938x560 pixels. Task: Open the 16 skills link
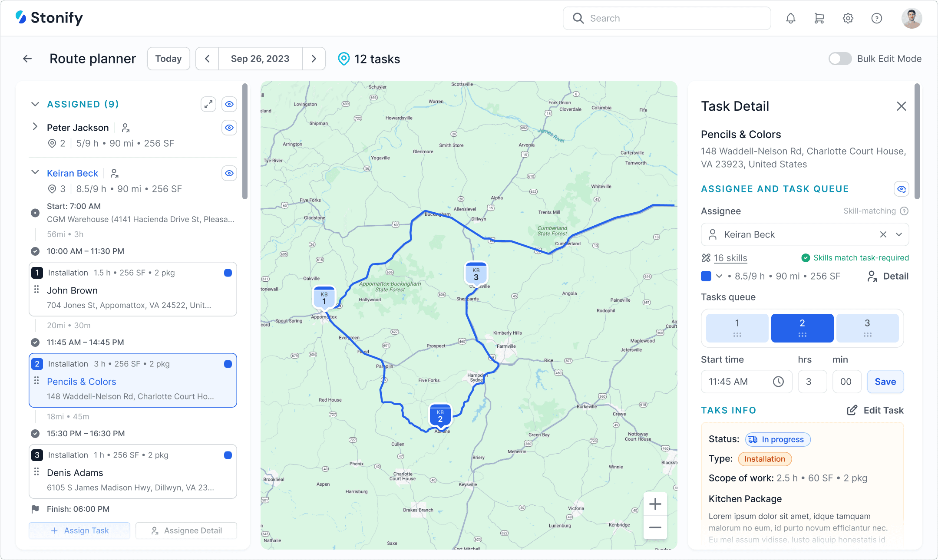click(x=730, y=257)
